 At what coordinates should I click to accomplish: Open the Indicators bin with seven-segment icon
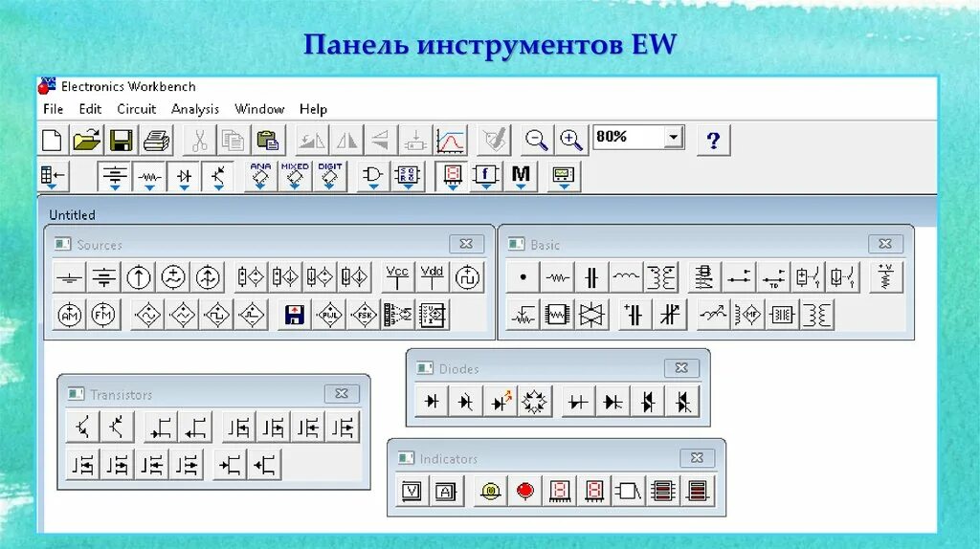(x=453, y=176)
